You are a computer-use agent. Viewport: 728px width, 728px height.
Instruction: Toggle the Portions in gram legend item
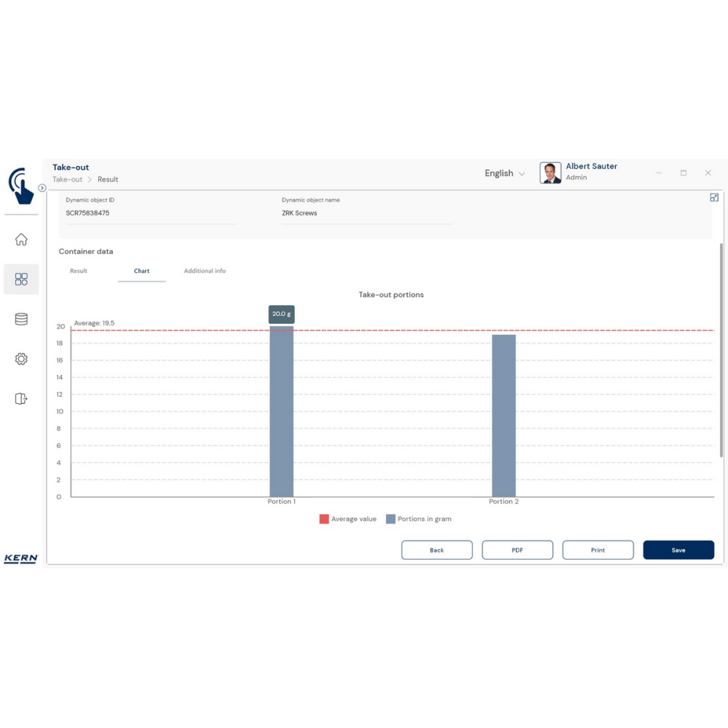click(x=419, y=519)
